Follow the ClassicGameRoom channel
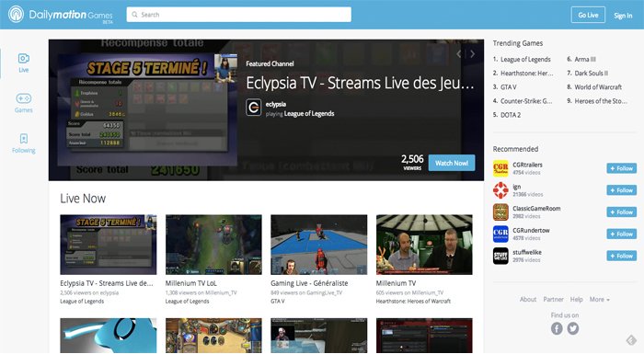The width and height of the screenshot is (644, 354). 621,212
